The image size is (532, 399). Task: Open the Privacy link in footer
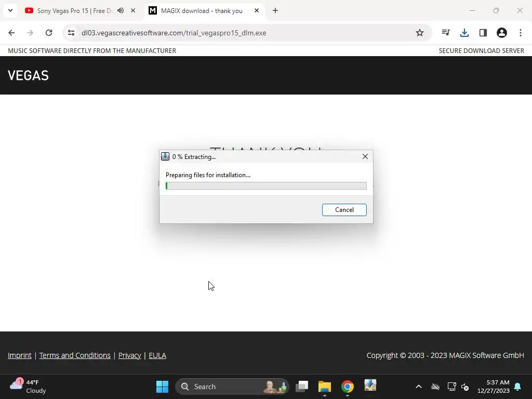(x=129, y=355)
